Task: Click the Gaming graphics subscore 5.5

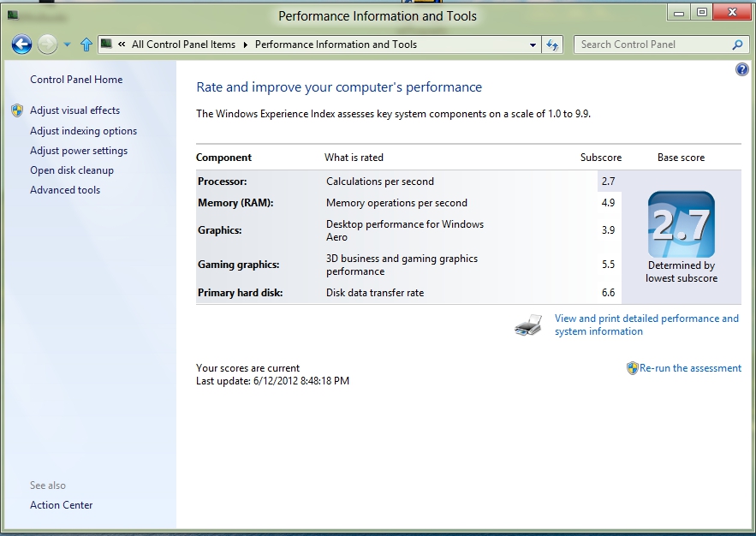Action: [x=609, y=265]
